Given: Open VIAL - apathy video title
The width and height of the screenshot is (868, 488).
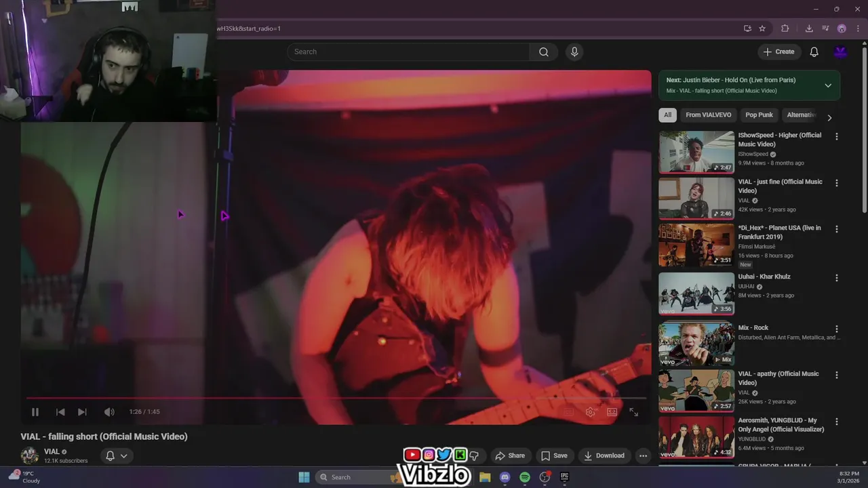Looking at the screenshot, I should coord(778,378).
